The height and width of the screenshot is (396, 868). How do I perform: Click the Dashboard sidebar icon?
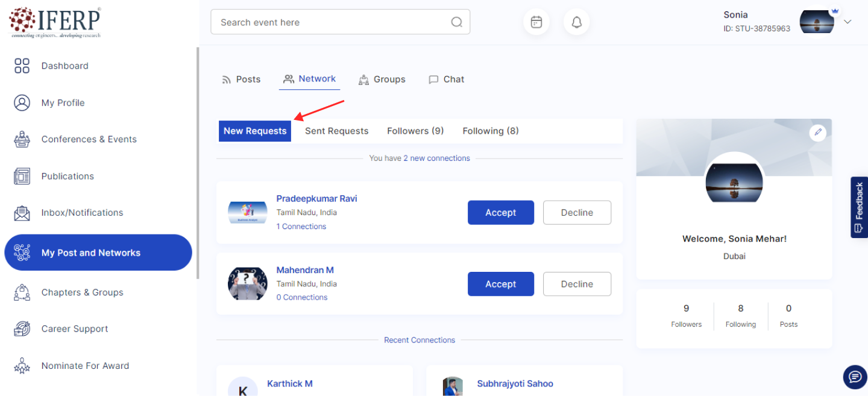click(22, 66)
